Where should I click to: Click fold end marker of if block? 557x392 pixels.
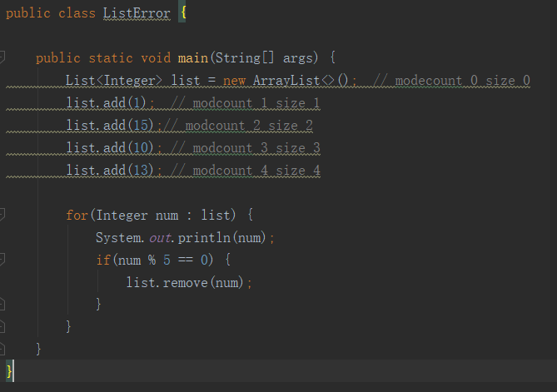2,305
